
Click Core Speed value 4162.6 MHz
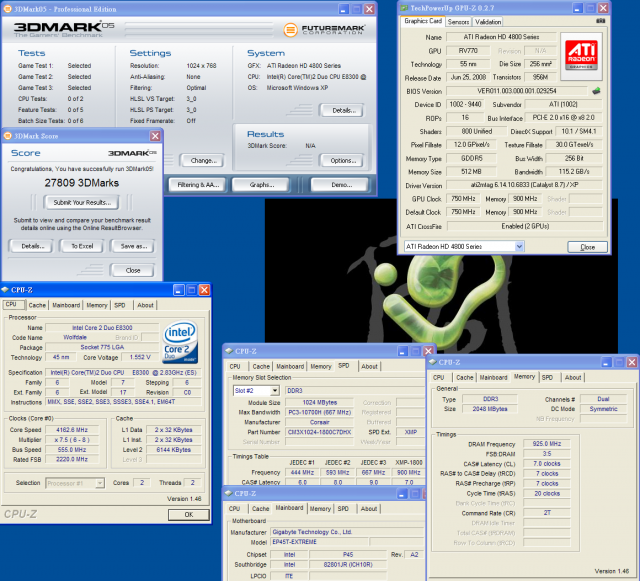[72, 430]
